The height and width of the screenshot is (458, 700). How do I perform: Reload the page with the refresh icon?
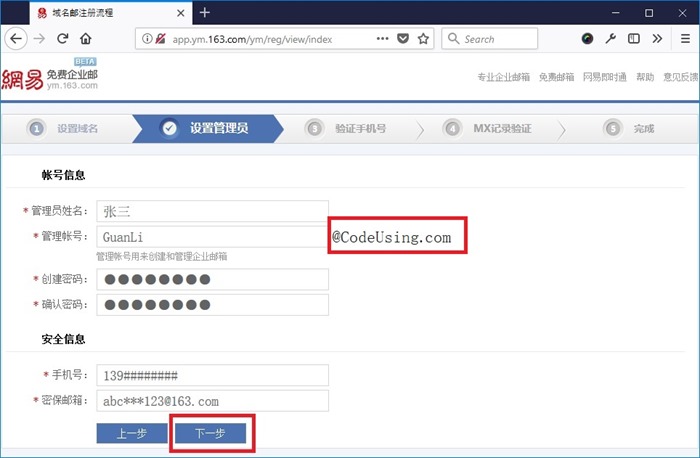point(62,39)
